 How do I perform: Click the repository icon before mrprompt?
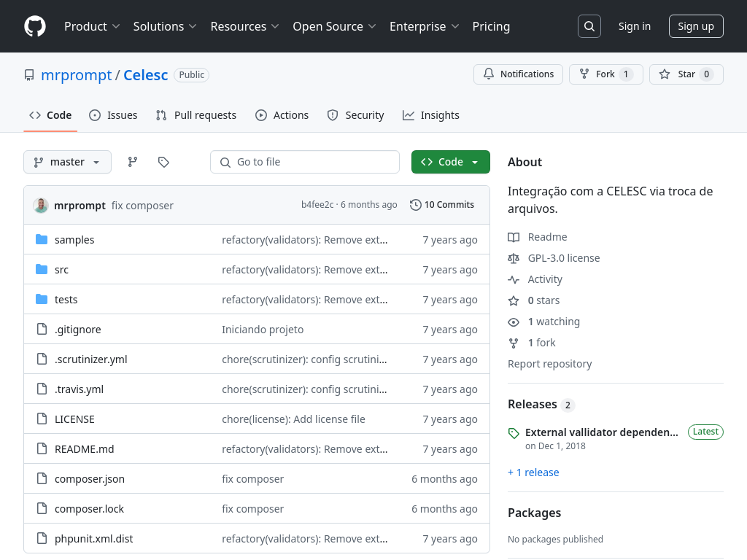(x=29, y=75)
